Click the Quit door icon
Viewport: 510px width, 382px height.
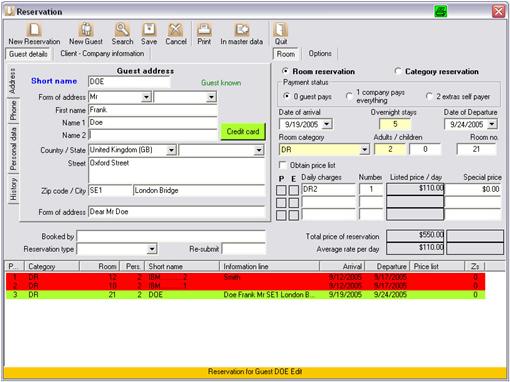click(280, 30)
